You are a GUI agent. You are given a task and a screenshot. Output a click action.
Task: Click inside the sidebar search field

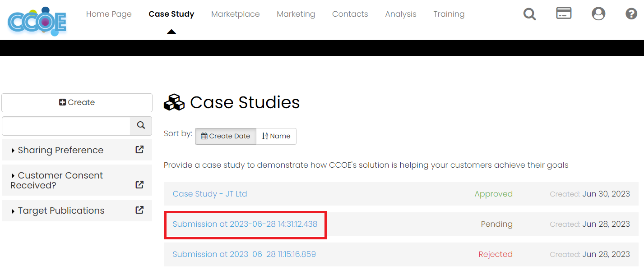pos(65,126)
